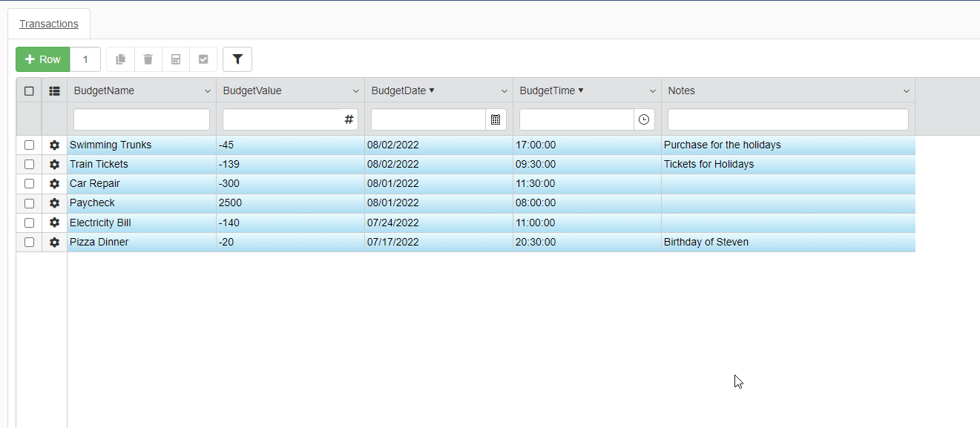This screenshot has width=980, height=428.
Task: Toggle the select-all checkbox in header
Action: click(29, 91)
